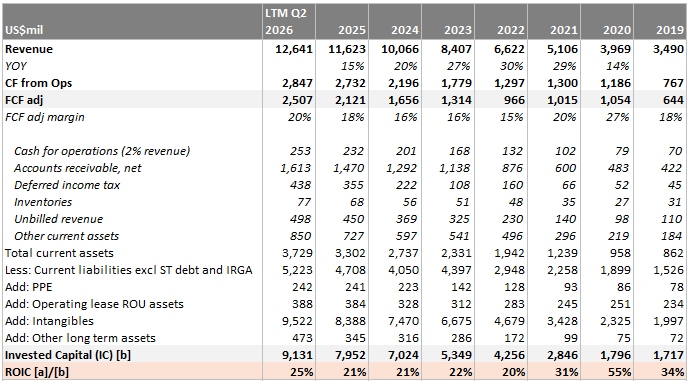Image resolution: width=687 pixels, height=381 pixels.
Task: Select YOY value 14%
Action: pos(617,66)
